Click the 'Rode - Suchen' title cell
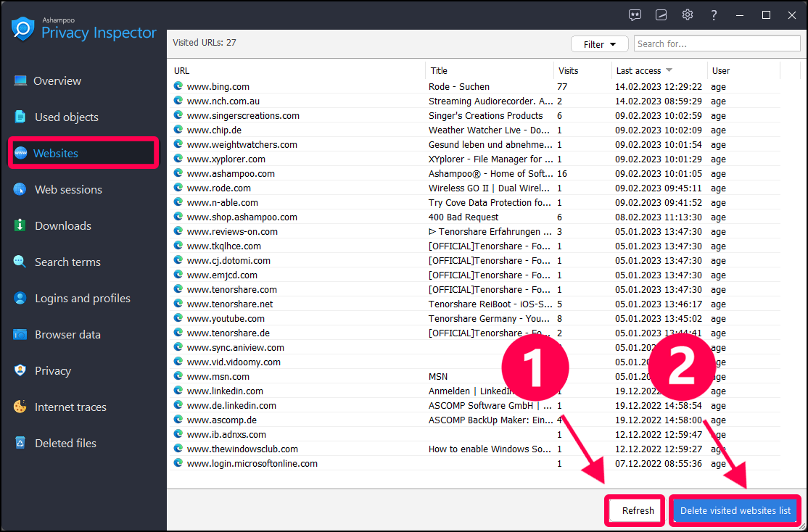The height and width of the screenshot is (532, 808). pyautogui.click(x=458, y=86)
